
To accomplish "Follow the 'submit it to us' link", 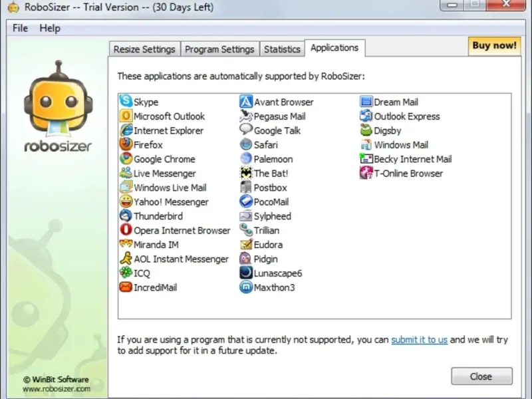I will point(420,340).
